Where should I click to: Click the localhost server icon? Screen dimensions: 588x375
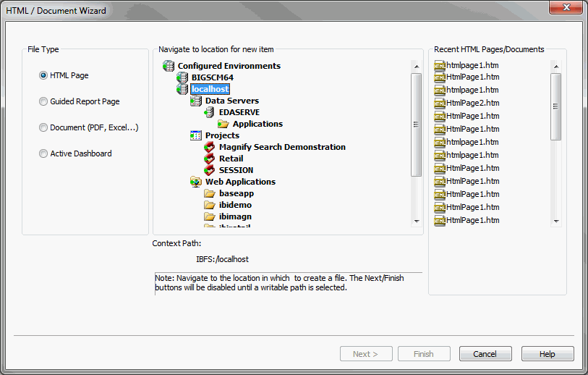[182, 89]
